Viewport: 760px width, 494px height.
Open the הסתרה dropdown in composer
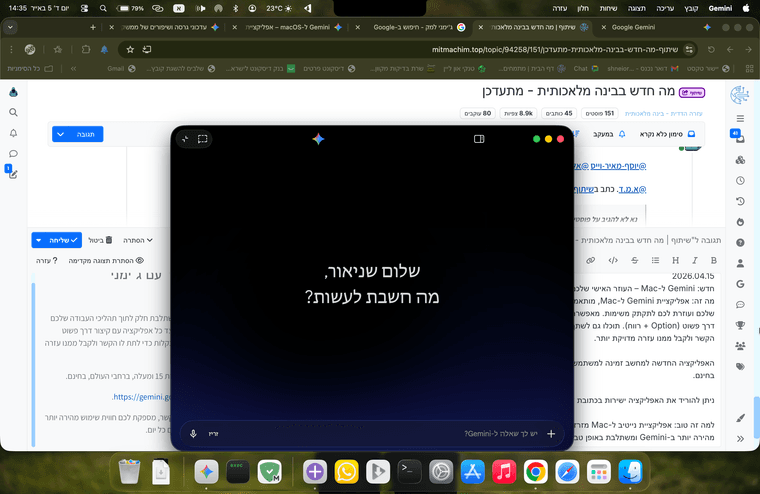pyautogui.click(x=138, y=240)
